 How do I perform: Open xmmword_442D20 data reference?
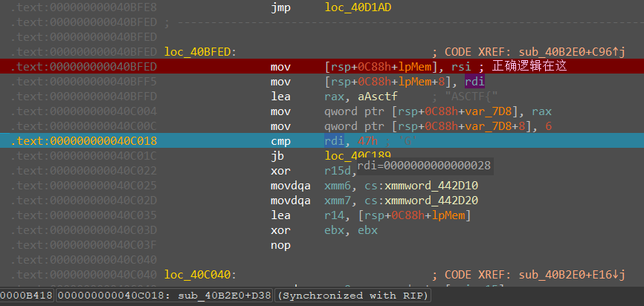[x=431, y=201]
